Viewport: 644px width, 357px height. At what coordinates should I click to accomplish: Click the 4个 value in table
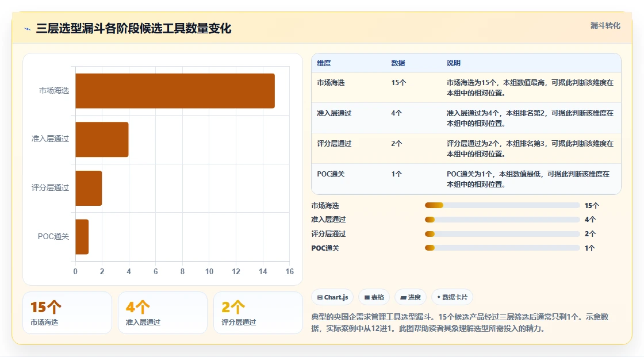point(396,113)
